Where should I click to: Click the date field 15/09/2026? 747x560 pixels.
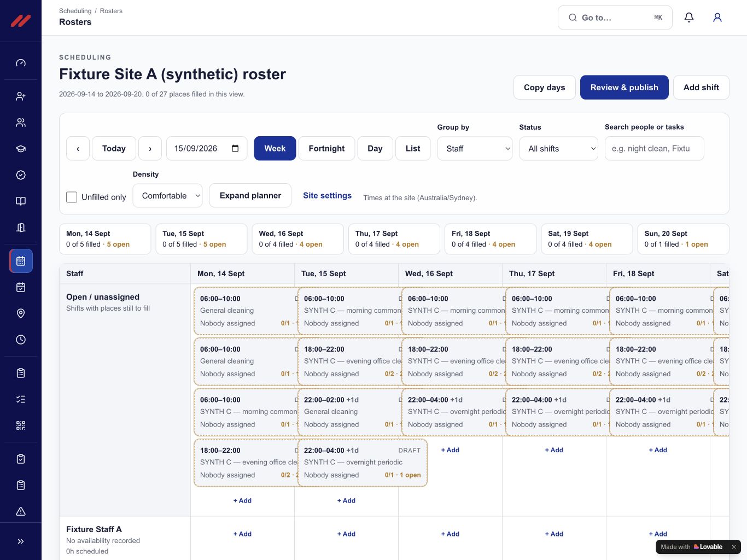coord(207,148)
